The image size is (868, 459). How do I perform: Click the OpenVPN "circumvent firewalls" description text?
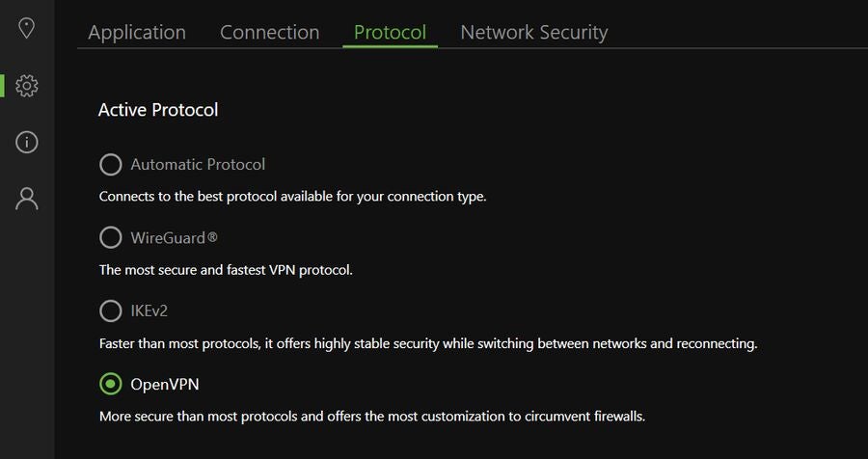point(371,418)
